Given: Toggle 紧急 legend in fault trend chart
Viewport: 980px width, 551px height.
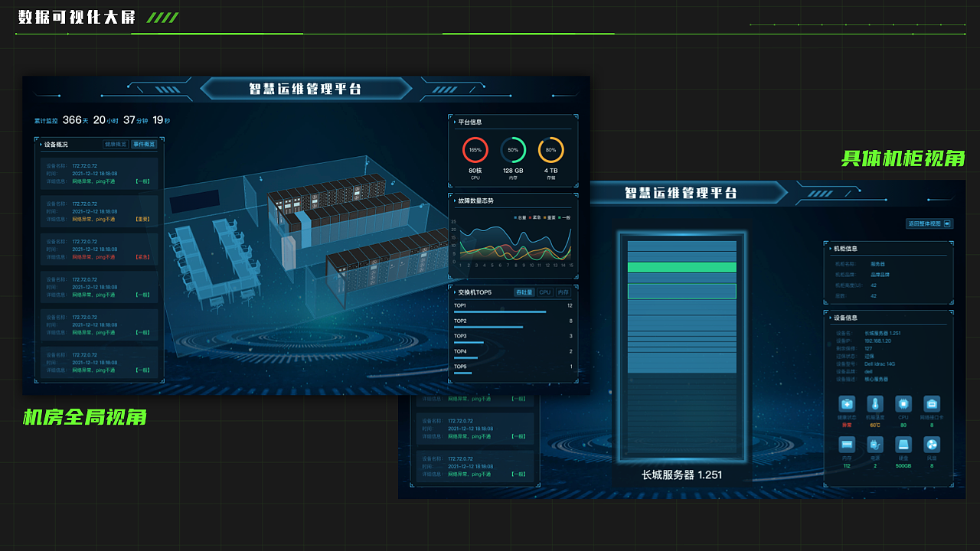Looking at the screenshot, I should tap(535, 218).
